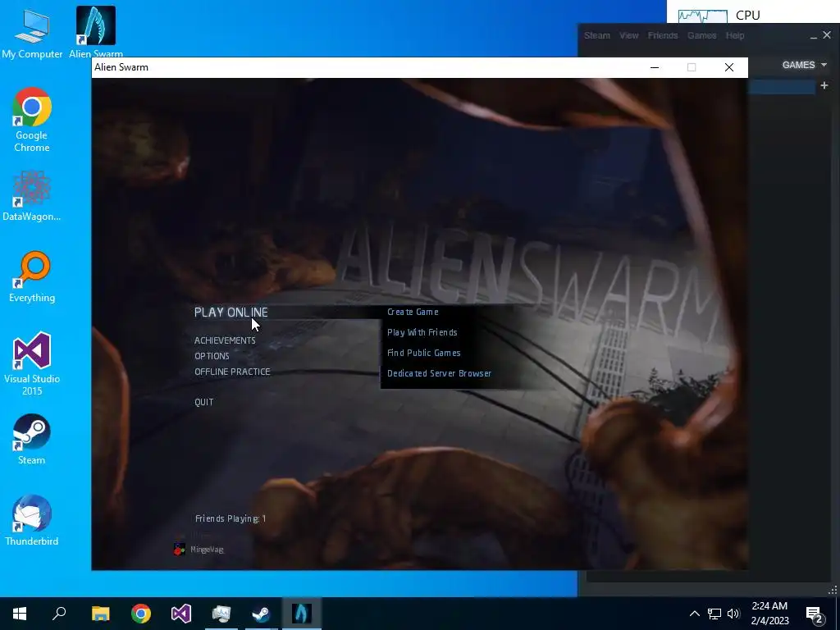Open the Friends menu in Steam window
Screen dimensions: 840x630
click(663, 35)
